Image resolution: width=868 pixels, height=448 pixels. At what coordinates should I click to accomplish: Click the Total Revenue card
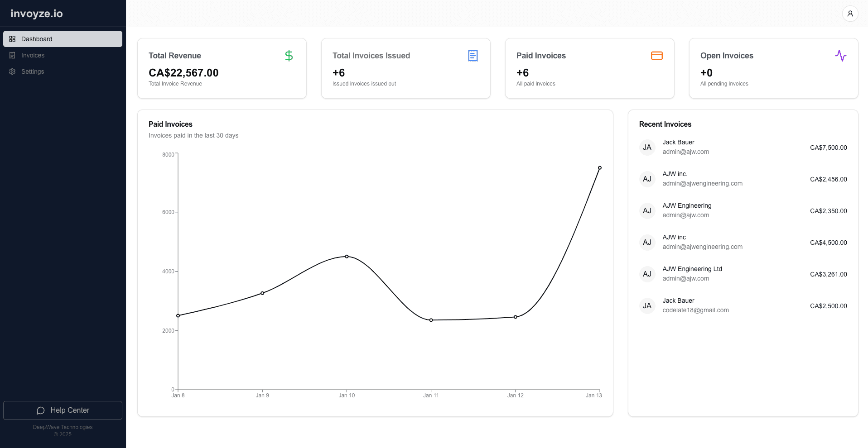222,68
